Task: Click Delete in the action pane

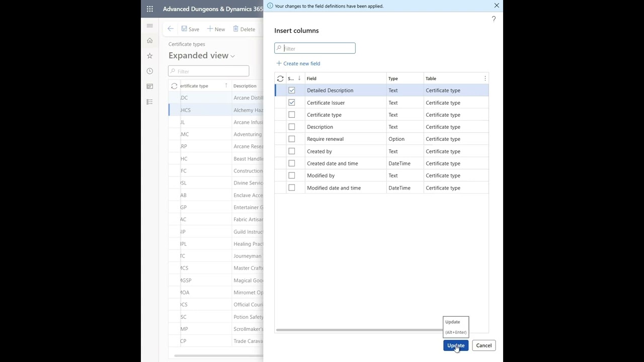Action: [x=244, y=29]
